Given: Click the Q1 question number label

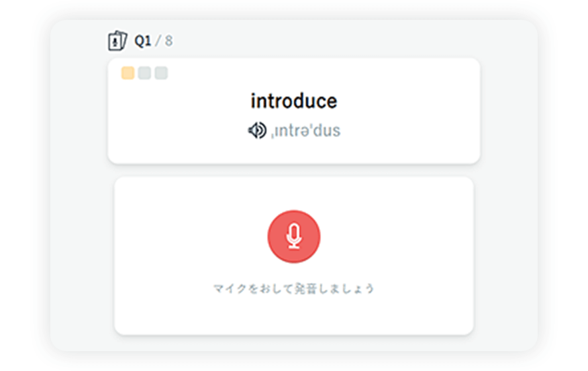Looking at the screenshot, I should 142,41.
